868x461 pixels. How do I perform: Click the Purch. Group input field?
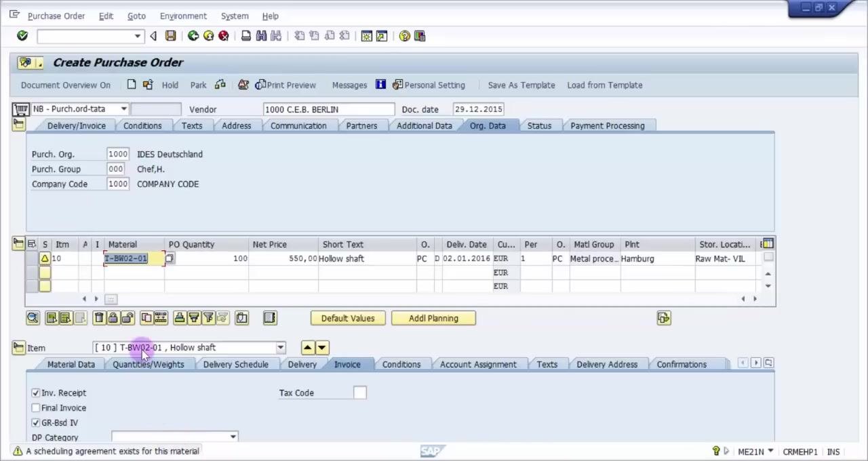pos(116,169)
